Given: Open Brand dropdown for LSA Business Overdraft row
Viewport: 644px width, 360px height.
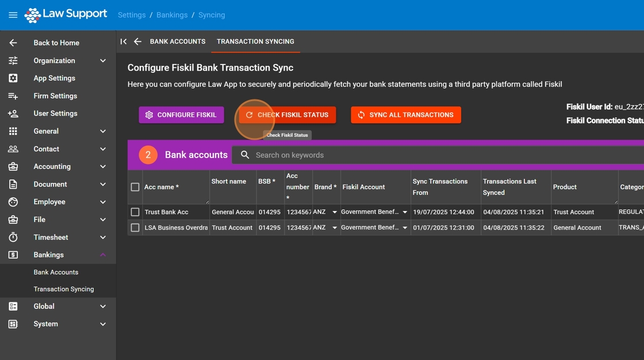Looking at the screenshot, I should tap(335, 228).
